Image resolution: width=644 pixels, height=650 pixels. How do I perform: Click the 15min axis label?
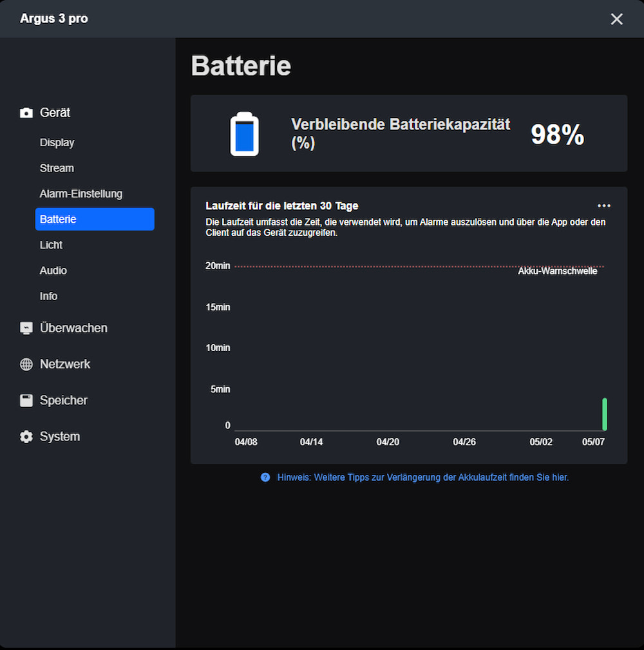218,307
